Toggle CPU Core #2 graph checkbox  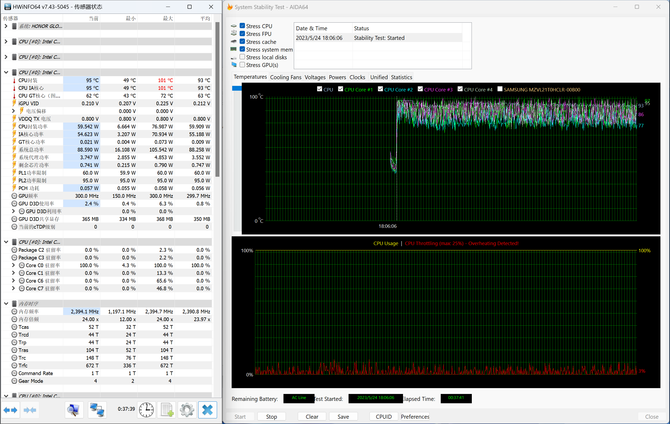click(x=380, y=89)
